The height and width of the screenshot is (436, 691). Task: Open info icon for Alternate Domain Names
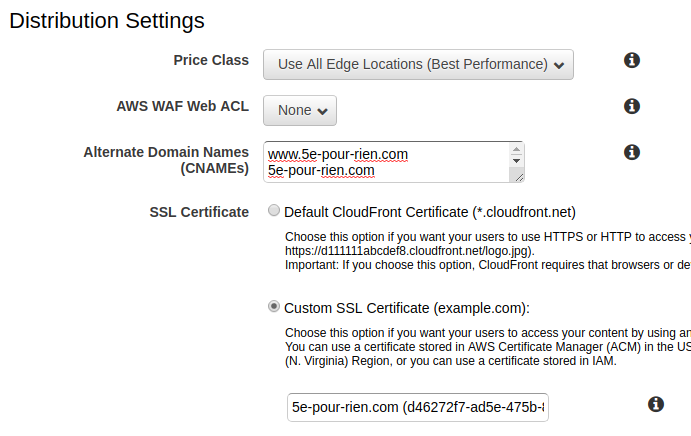[632, 152]
